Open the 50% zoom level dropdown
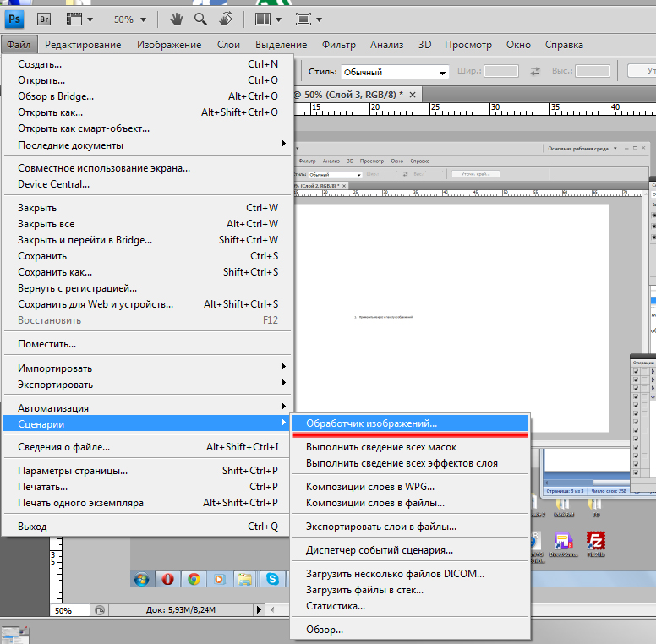656x644 pixels. pos(130,19)
